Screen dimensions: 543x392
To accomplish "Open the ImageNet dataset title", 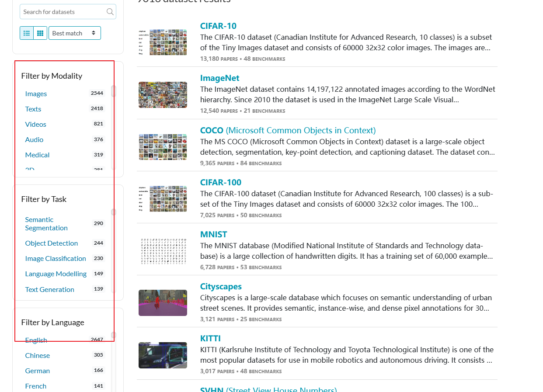I will coord(220,78).
